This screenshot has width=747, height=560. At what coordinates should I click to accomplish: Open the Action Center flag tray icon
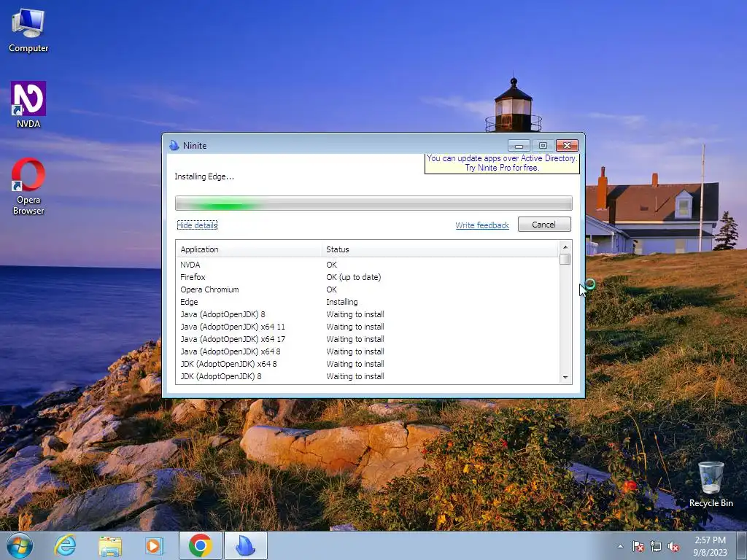click(638, 546)
